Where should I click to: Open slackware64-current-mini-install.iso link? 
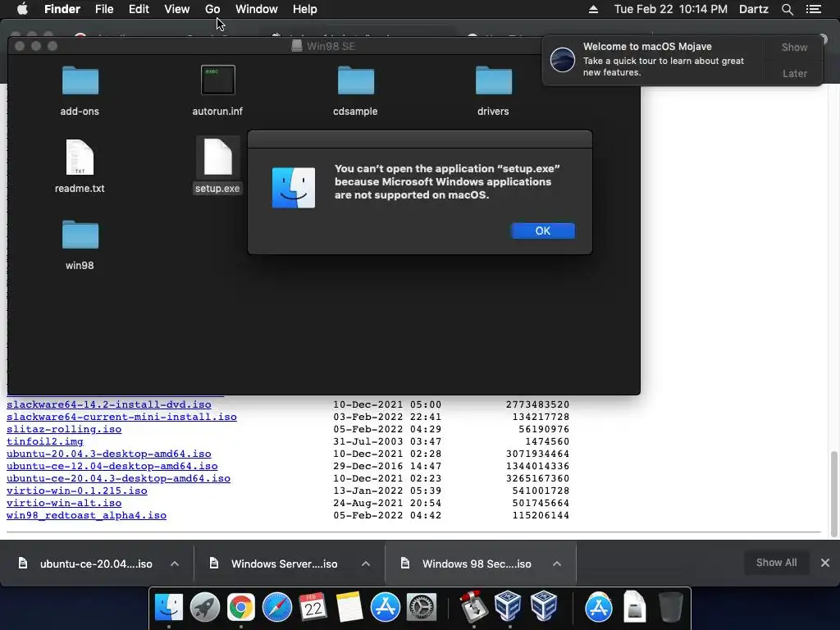(x=121, y=417)
